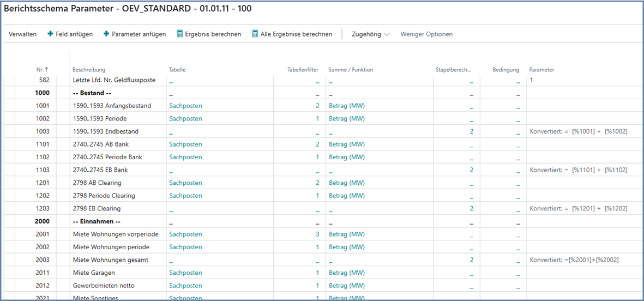This screenshot has width=644, height=301.
Task: Click the Parameter field of row 582
Action: coord(578,80)
